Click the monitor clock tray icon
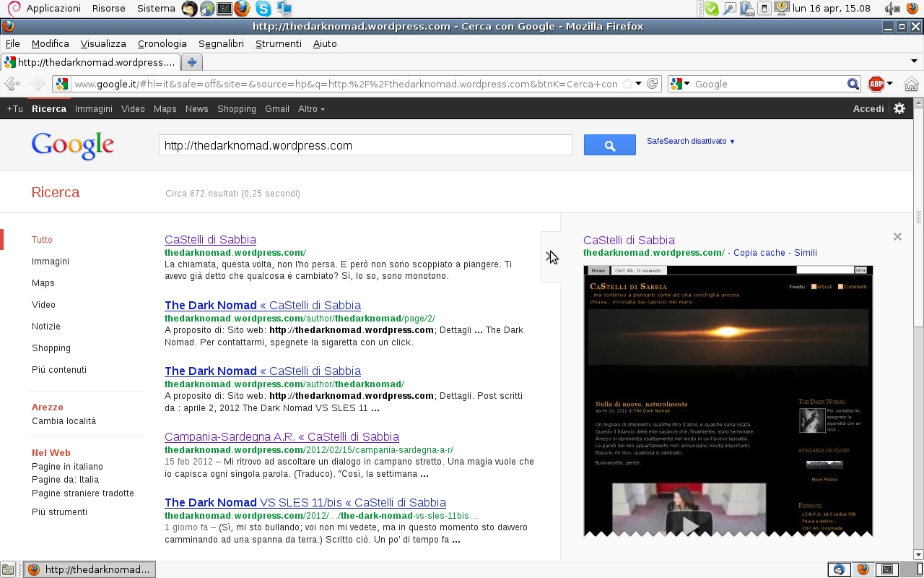 781,9
